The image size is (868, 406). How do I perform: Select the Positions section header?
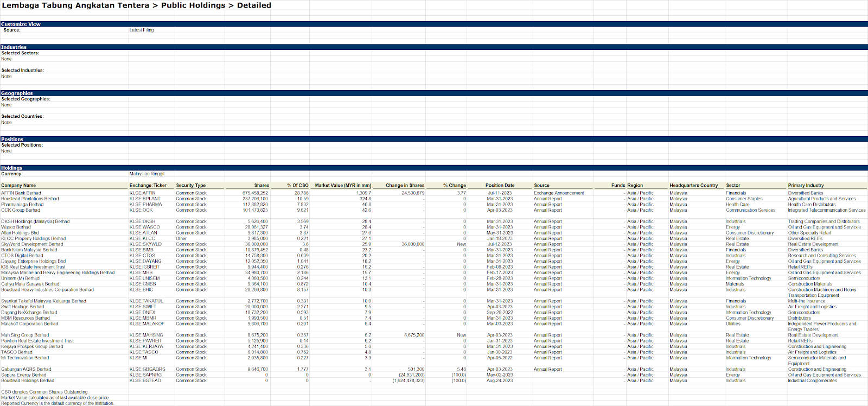[434, 139]
